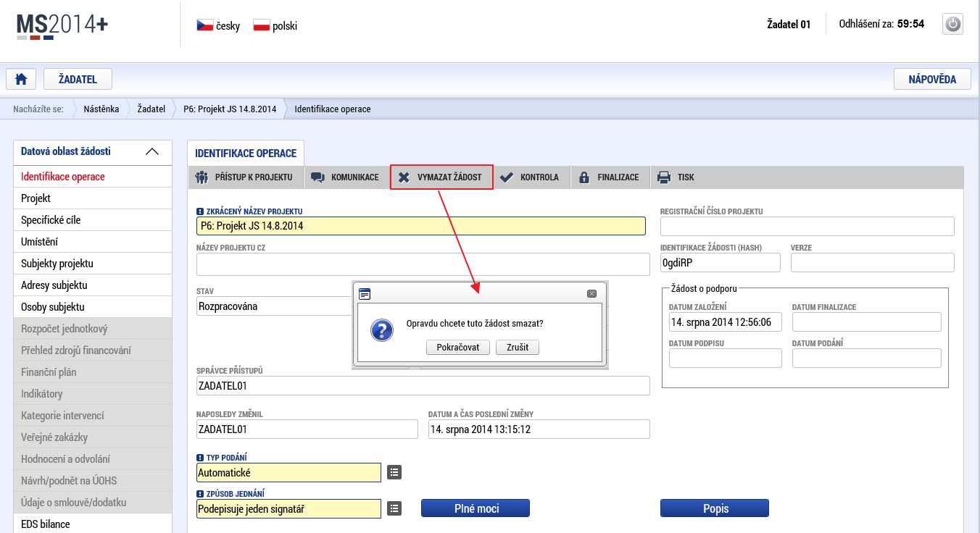The image size is (980, 533).
Task: Open Kategorie intervencí in the sidebar
Action: (x=93, y=416)
